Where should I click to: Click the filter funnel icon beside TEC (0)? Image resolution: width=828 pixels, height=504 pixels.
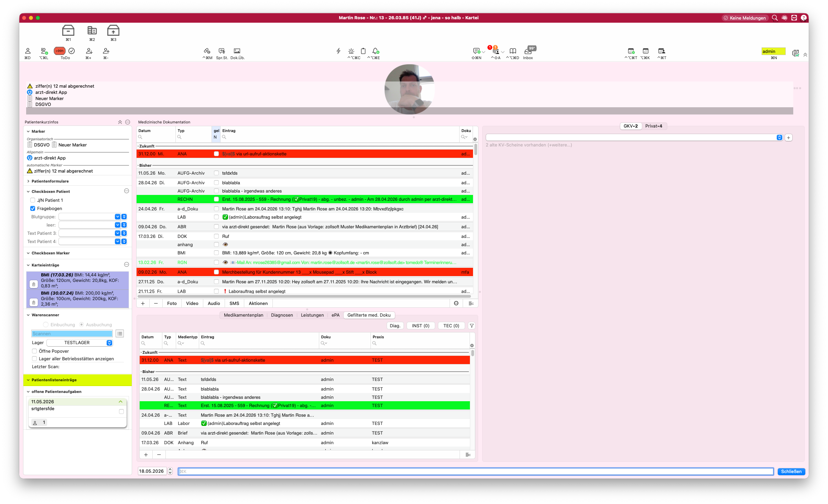472,326
